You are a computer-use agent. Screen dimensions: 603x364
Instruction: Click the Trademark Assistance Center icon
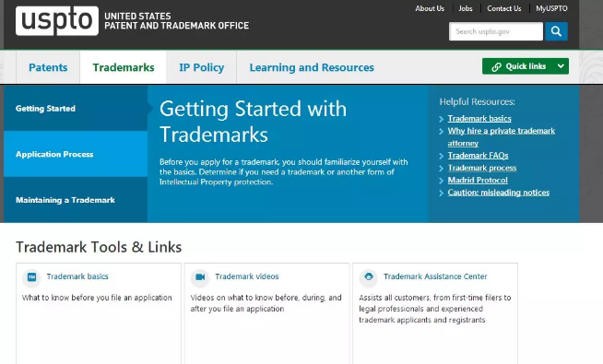369,276
